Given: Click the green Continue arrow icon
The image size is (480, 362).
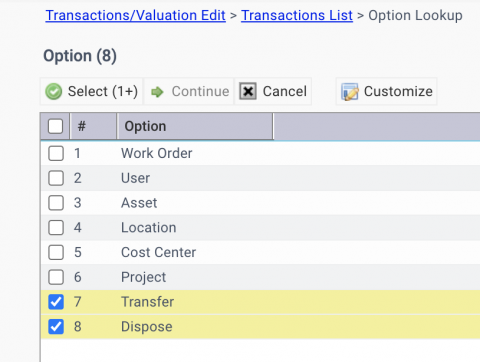Looking at the screenshot, I should point(157,92).
